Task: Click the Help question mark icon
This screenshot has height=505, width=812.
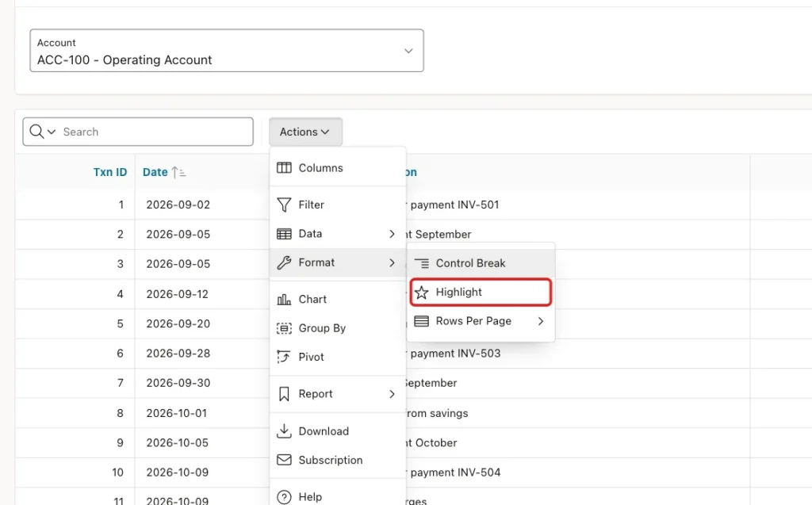Action: click(284, 497)
